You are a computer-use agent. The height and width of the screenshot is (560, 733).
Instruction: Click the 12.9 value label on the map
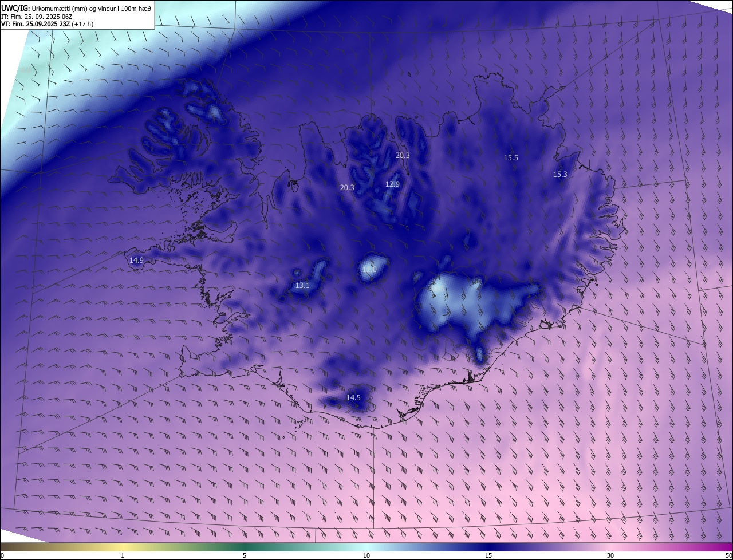pos(392,184)
